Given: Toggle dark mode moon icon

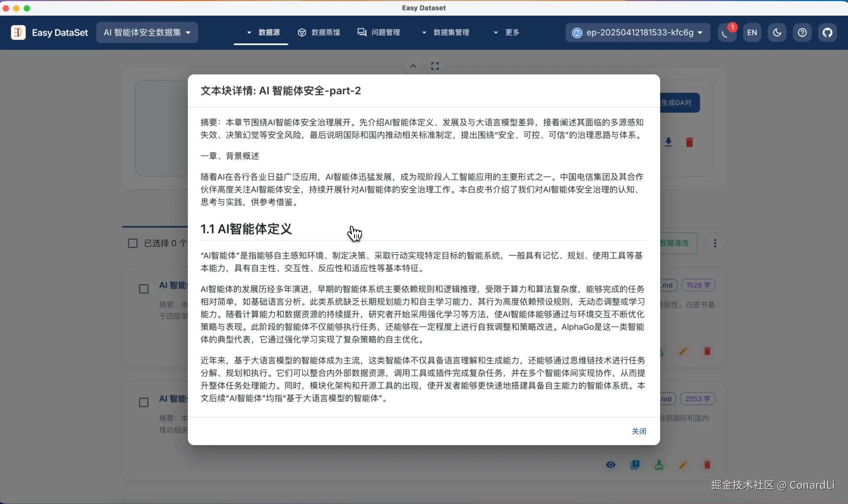Looking at the screenshot, I should tap(777, 32).
